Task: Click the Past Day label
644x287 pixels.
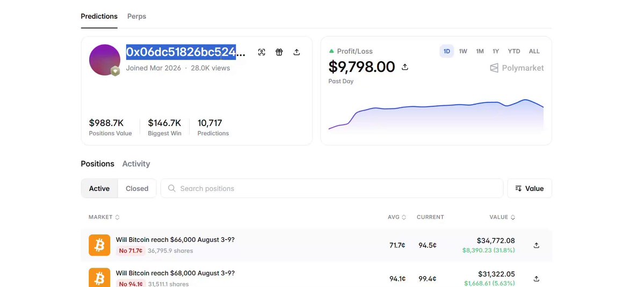Action: coord(341,81)
